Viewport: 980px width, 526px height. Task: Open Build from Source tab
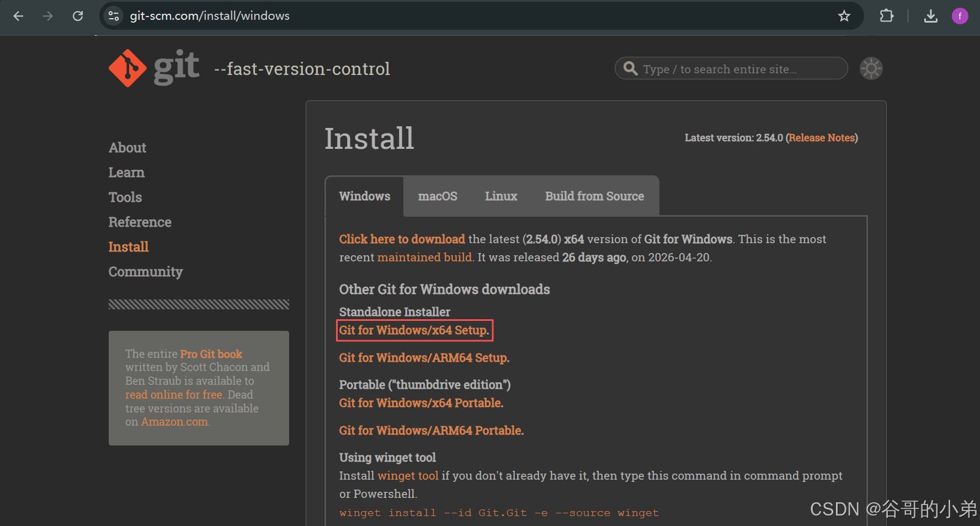(x=594, y=196)
